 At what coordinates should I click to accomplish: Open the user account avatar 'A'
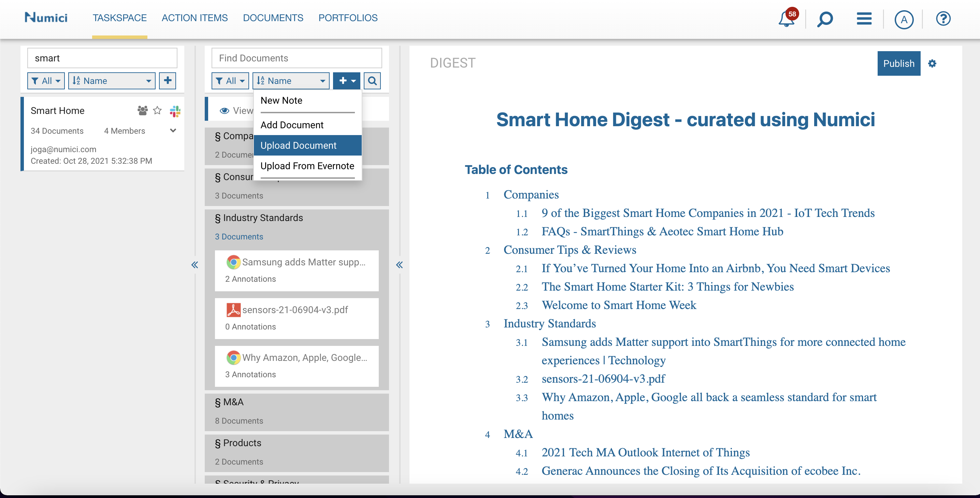click(x=904, y=19)
